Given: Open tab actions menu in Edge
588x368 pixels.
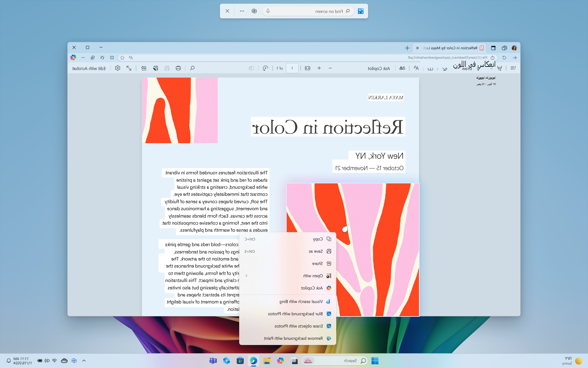Looking at the screenshot, I should click(x=493, y=48).
